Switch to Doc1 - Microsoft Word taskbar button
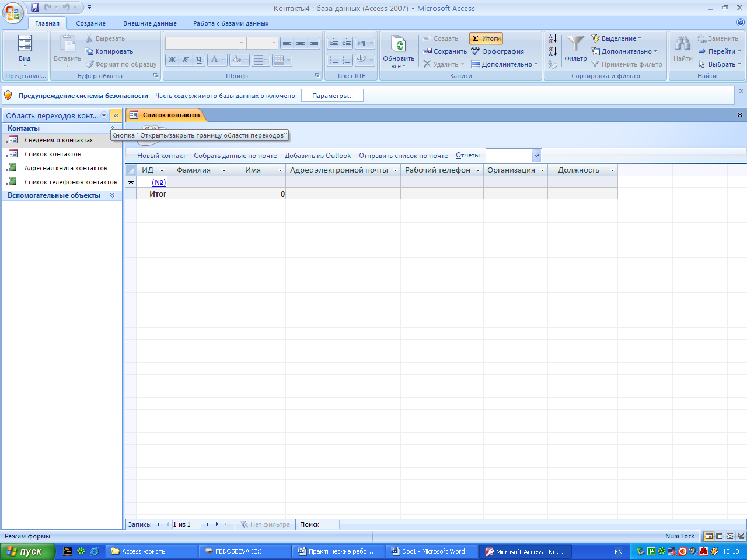This screenshot has height=560, width=747. coord(431,551)
